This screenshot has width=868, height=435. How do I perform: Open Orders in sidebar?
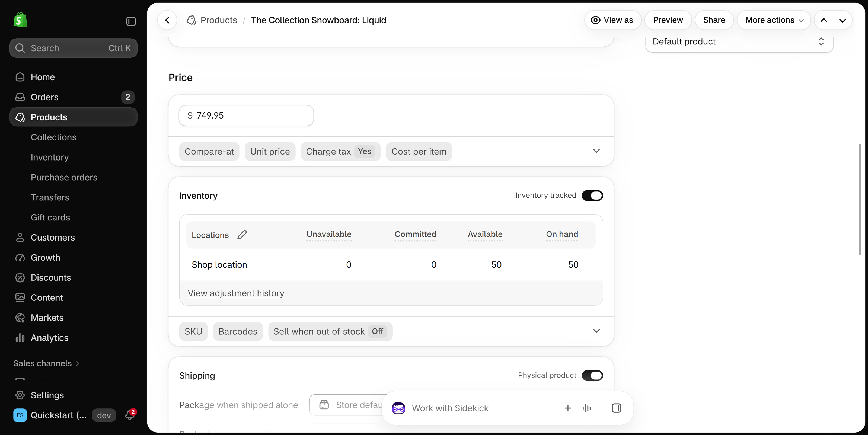[x=74, y=97]
